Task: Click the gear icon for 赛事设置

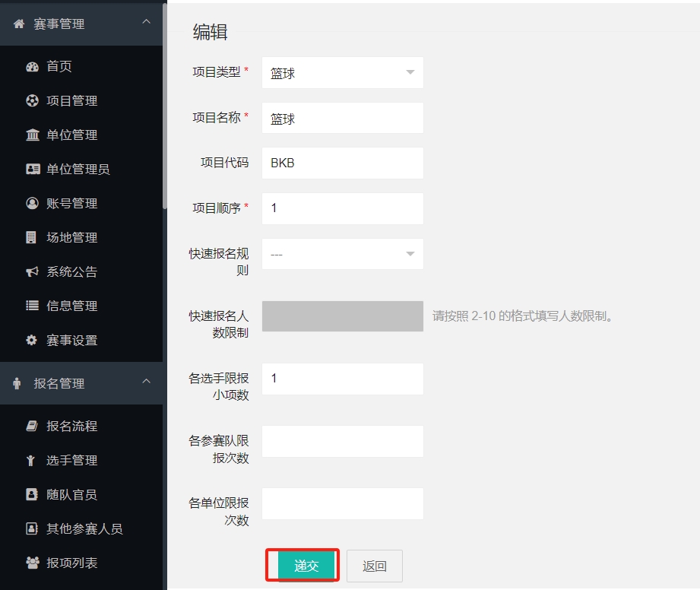Action: click(32, 341)
